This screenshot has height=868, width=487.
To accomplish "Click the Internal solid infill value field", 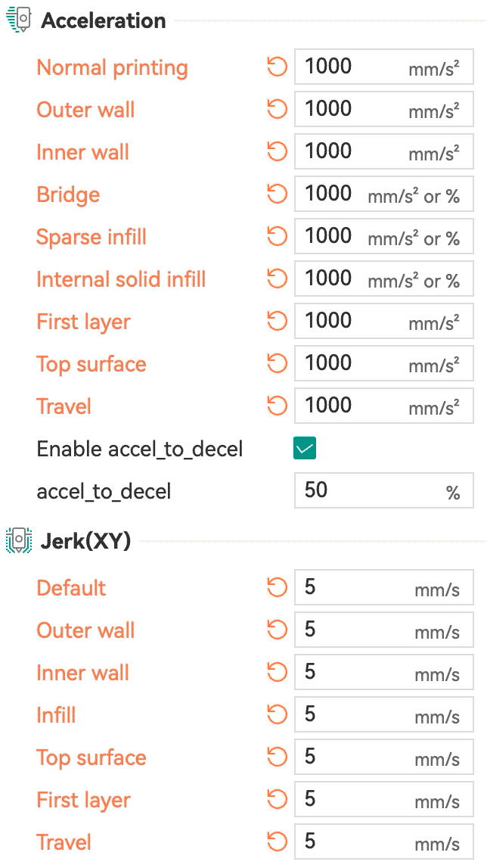I will pos(383,278).
